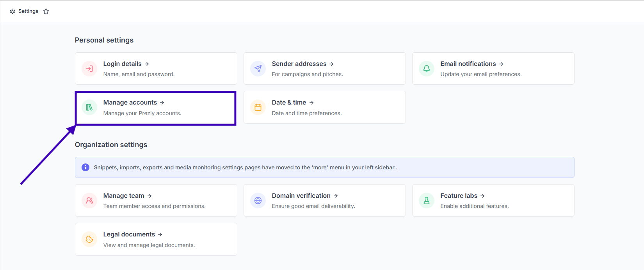Click the info icon in the notice banner

(85, 167)
